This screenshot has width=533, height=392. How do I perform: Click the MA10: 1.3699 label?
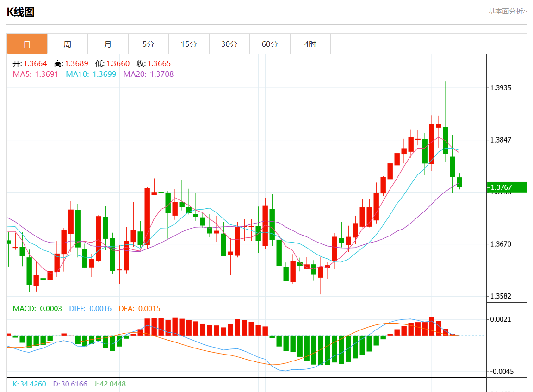tap(91, 74)
